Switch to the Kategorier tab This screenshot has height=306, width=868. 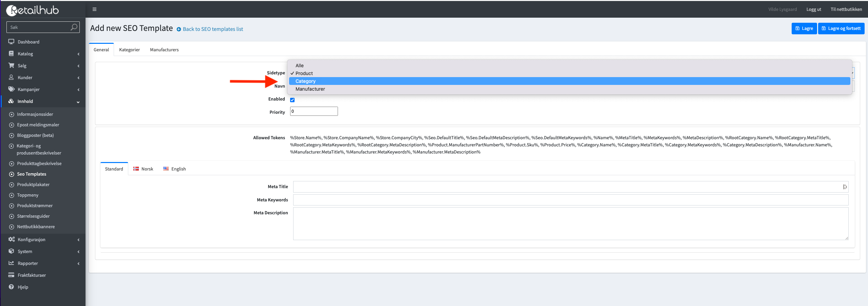(x=129, y=50)
